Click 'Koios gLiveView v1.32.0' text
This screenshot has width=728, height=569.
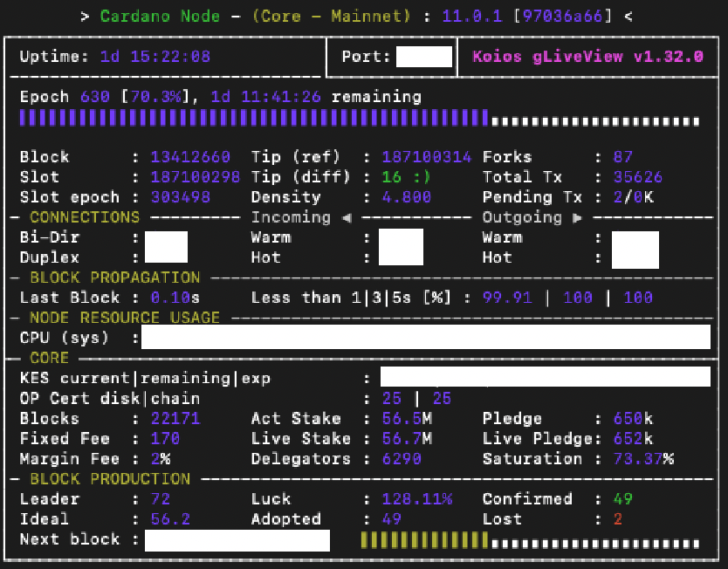point(587,57)
